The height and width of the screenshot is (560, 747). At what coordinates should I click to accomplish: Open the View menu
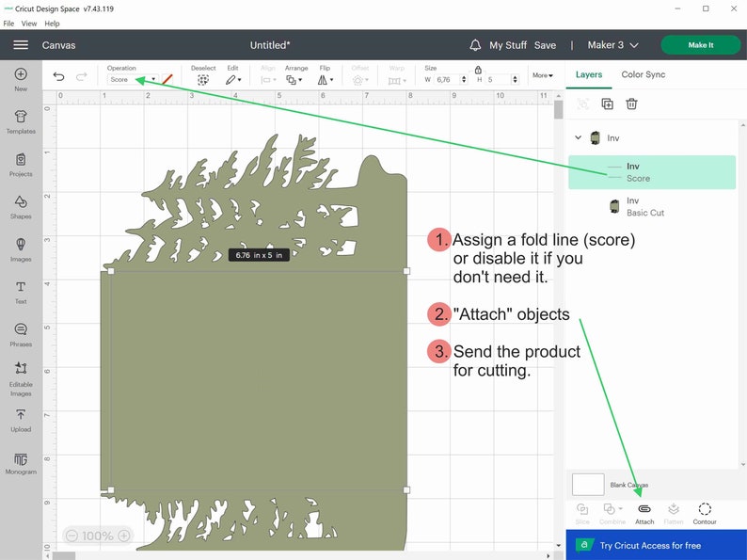(28, 24)
